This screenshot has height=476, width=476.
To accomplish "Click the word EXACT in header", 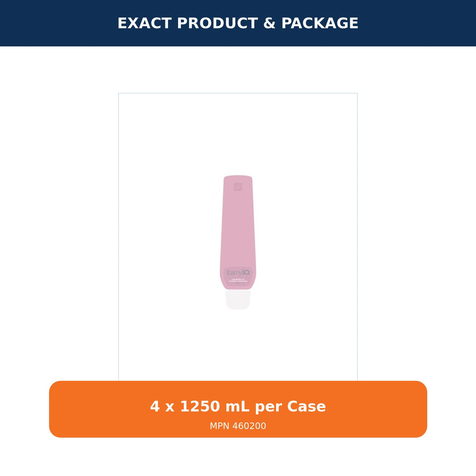I will tap(144, 23).
